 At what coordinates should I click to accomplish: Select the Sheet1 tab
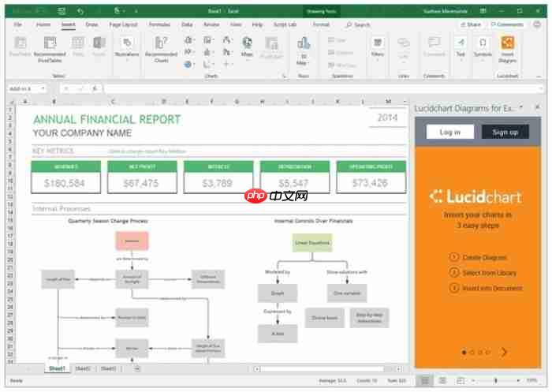coord(57,368)
